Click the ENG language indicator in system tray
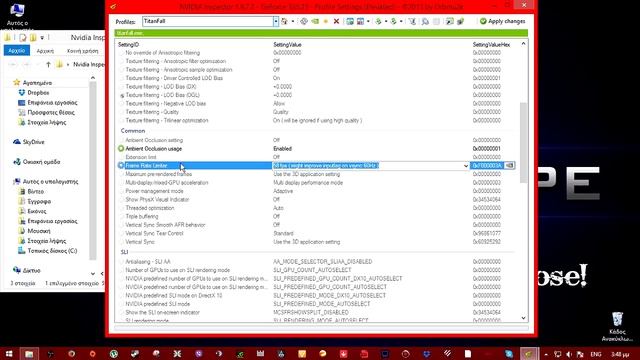 tap(596, 354)
